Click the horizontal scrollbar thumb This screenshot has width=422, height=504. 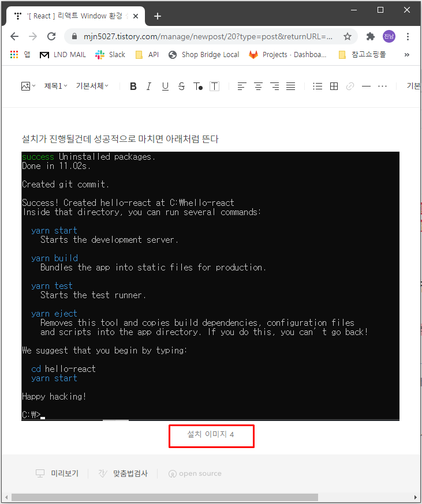pos(165,497)
